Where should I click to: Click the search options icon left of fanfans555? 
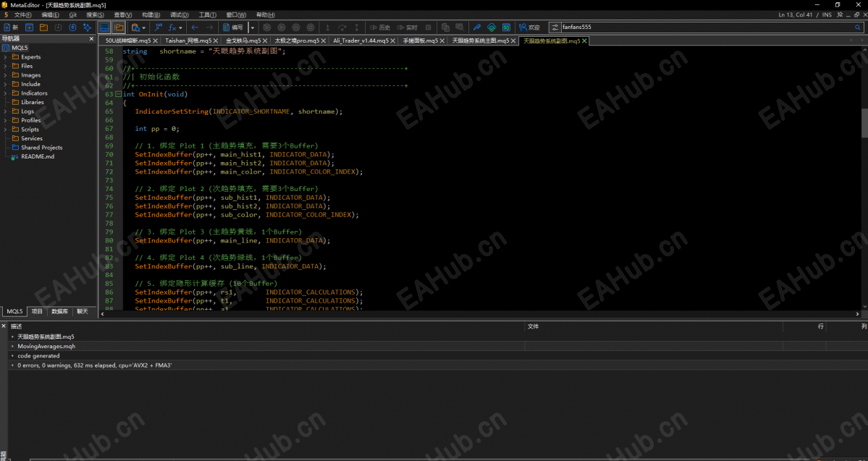click(555, 27)
